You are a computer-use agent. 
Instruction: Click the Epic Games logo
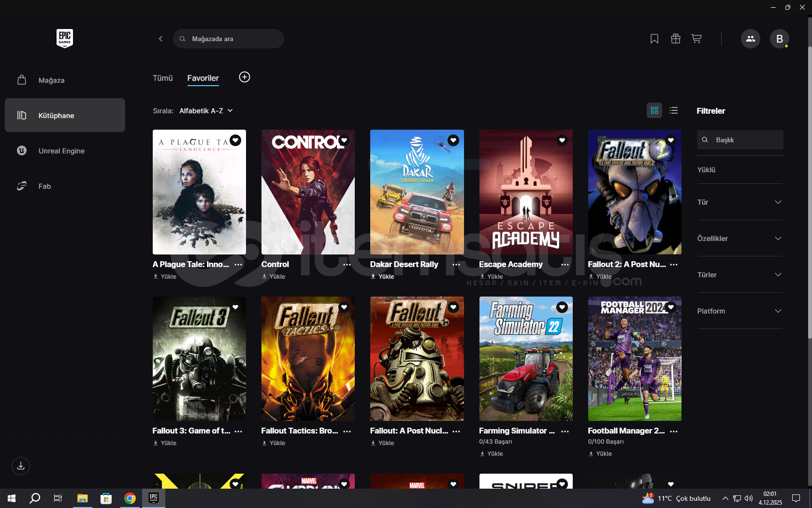[x=65, y=38]
